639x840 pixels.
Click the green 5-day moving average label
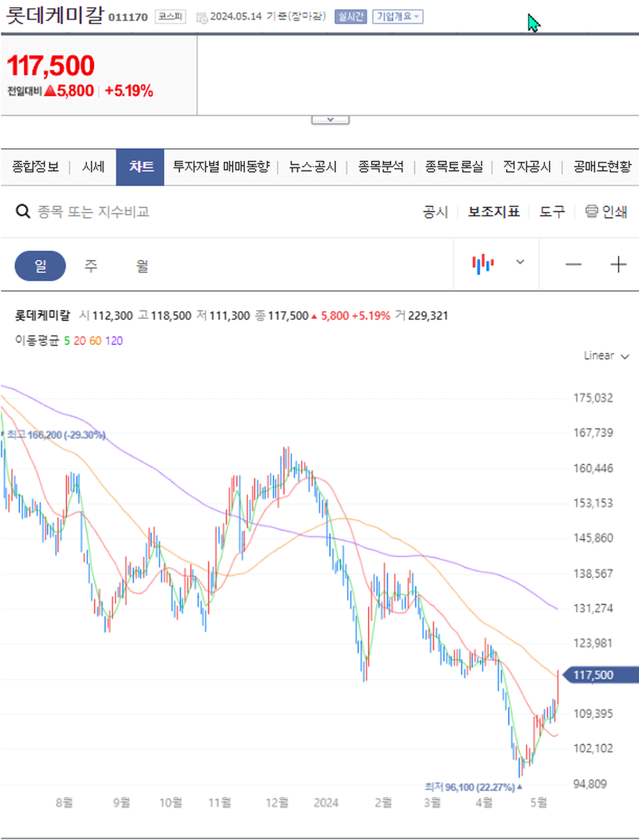(x=66, y=340)
